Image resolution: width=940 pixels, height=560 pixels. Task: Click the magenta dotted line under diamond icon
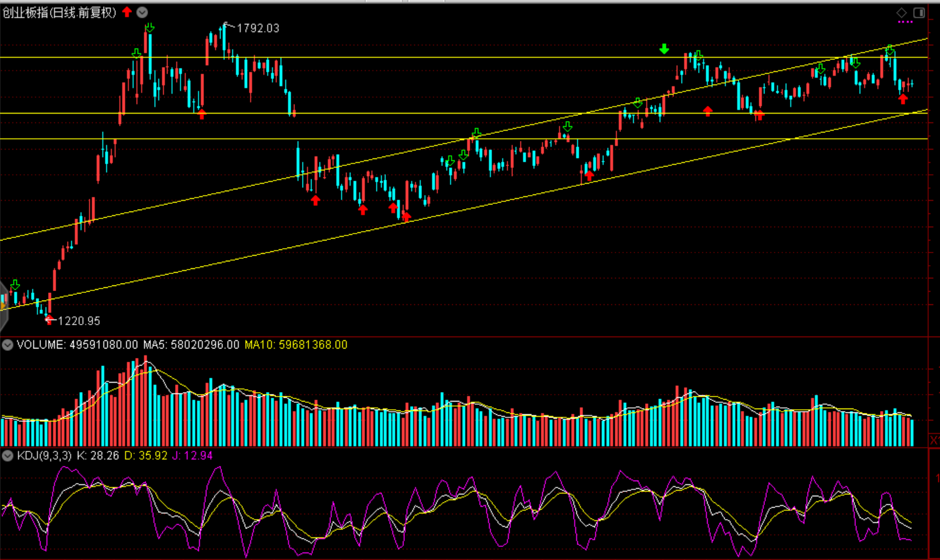pos(905,22)
